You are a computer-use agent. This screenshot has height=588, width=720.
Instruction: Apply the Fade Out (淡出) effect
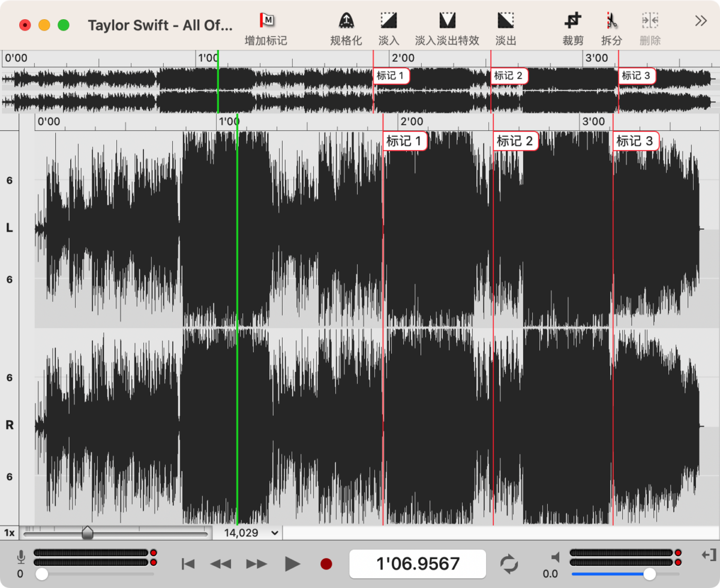coord(506,20)
